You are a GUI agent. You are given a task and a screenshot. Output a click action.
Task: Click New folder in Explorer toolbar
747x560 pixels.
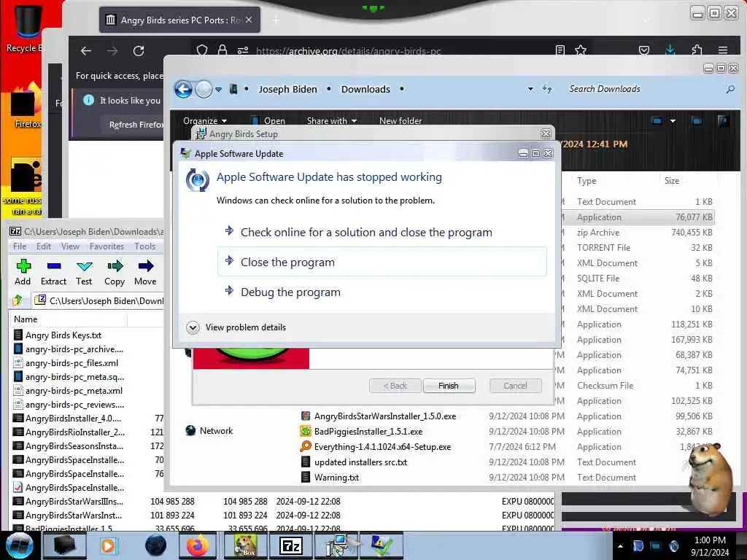pos(400,120)
